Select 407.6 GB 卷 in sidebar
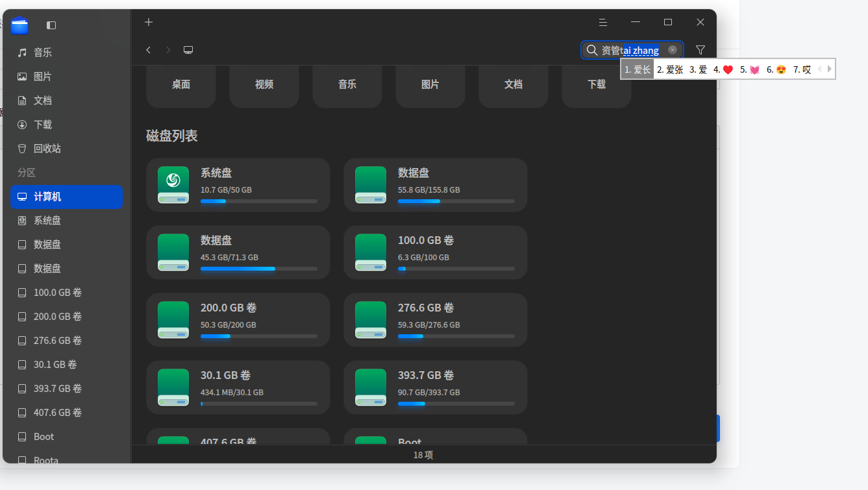Image resolution: width=868 pixels, height=490 pixels. (66, 413)
